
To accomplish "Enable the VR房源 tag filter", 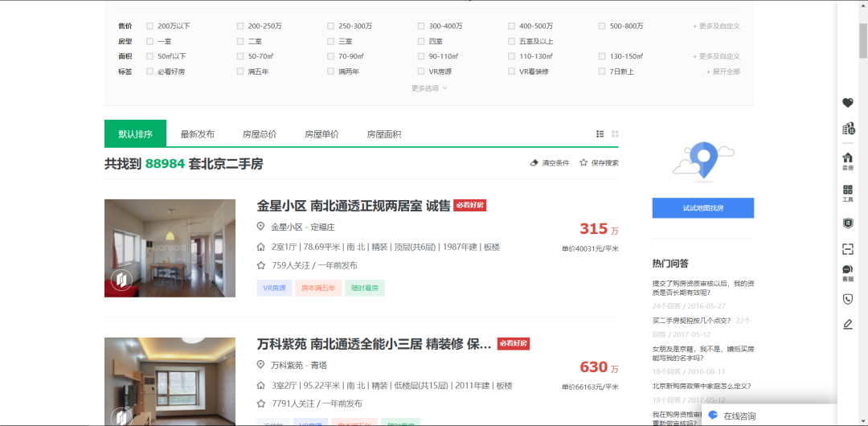I will [421, 72].
